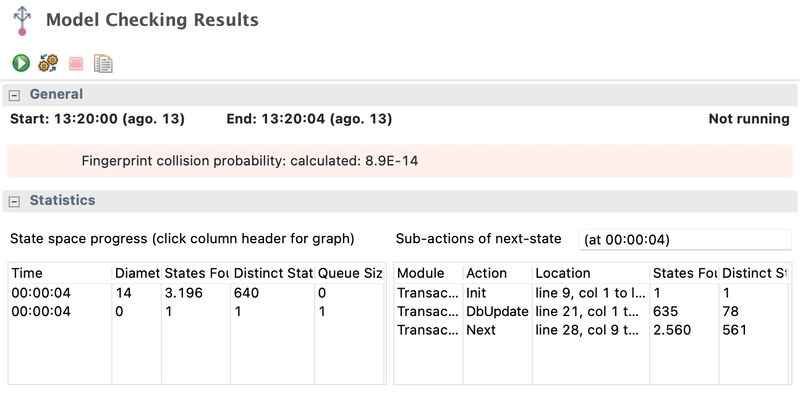Image resolution: width=800 pixels, height=400 pixels.
Task: Select the Init action row
Action: pos(592,293)
